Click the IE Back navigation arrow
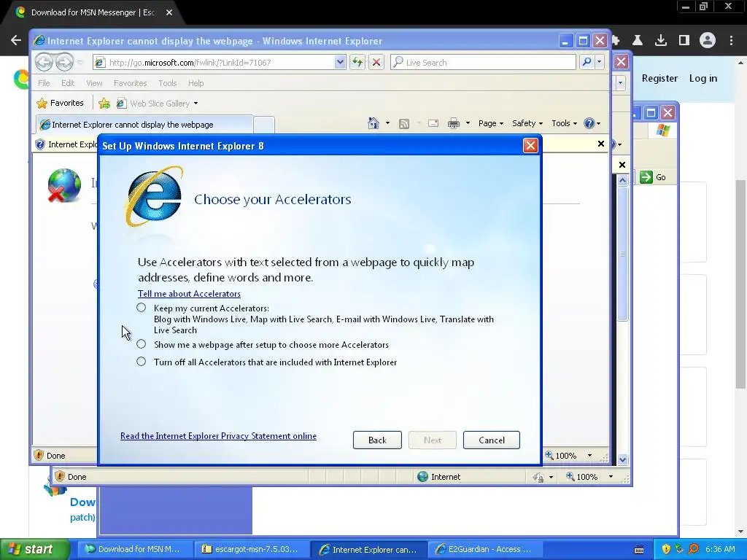 click(44, 62)
